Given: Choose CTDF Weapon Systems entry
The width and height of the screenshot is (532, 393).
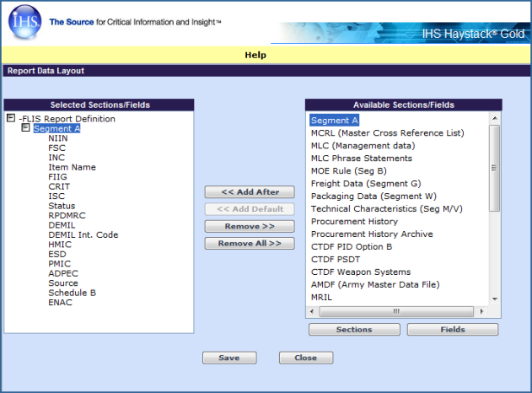Looking at the screenshot, I should tap(361, 272).
